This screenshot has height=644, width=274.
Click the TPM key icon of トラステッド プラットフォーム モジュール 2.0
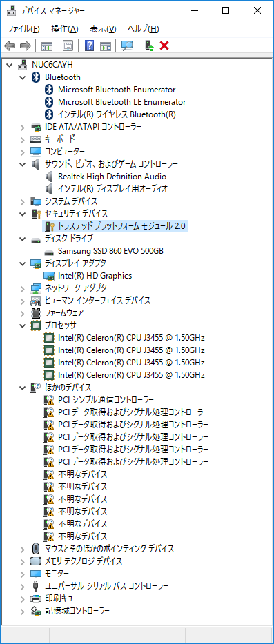(50, 226)
